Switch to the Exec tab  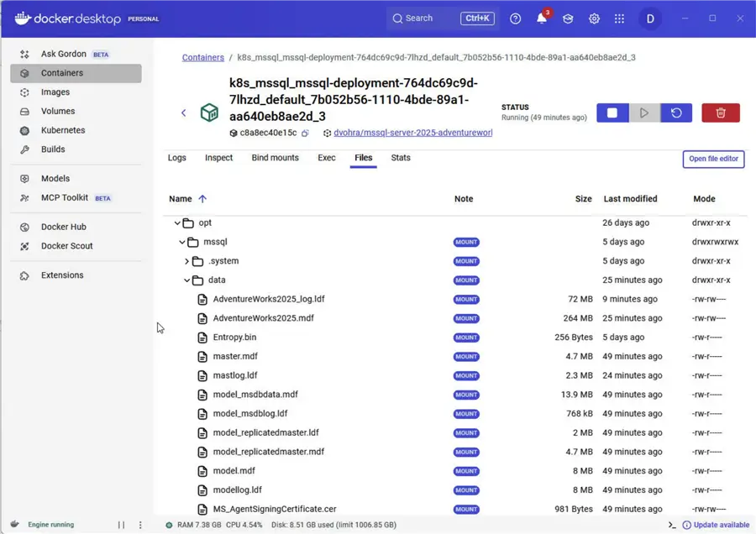pos(327,158)
